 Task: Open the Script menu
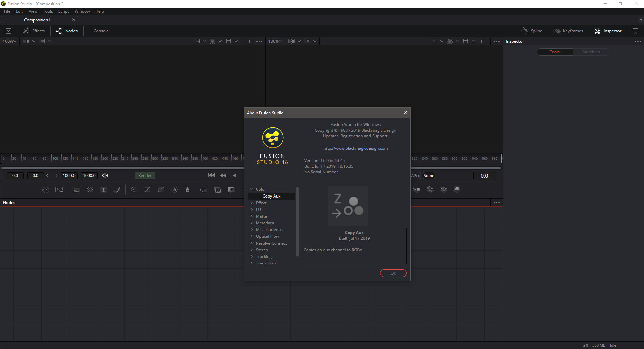63,11
